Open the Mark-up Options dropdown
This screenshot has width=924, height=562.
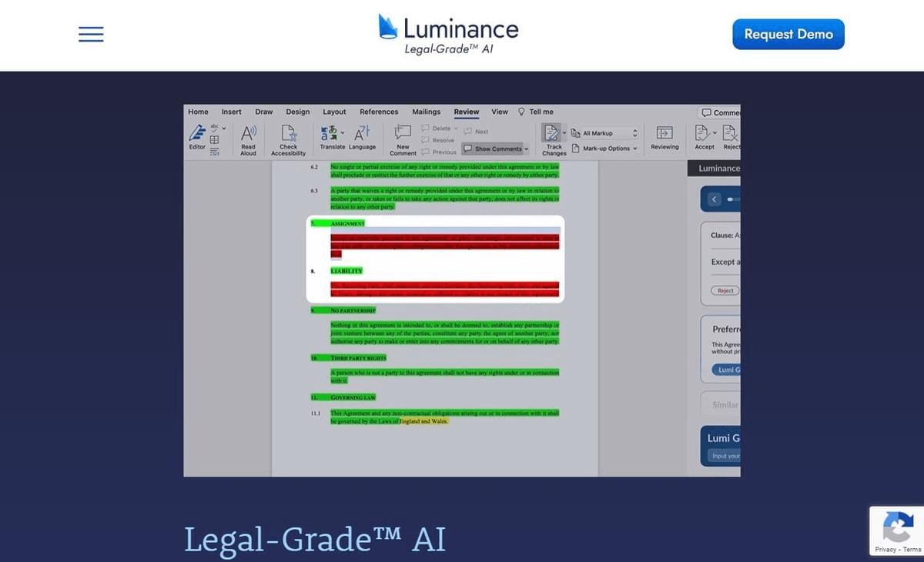[x=604, y=148]
